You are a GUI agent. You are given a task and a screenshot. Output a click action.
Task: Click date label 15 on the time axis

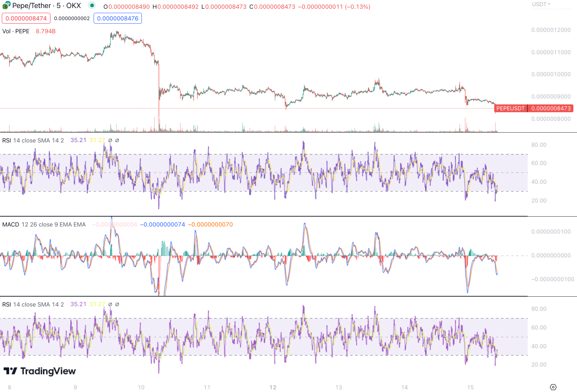470,387
